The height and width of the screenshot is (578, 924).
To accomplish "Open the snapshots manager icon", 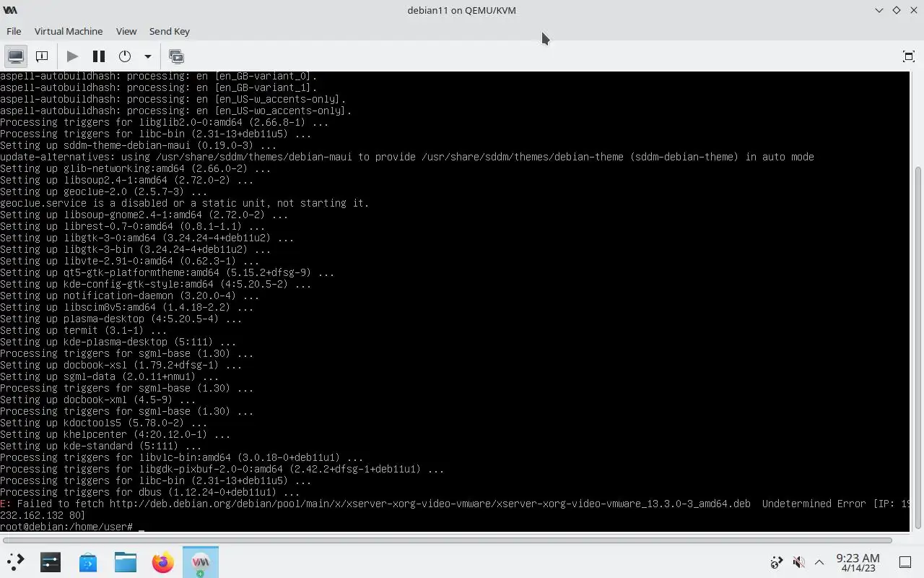I will (x=176, y=56).
